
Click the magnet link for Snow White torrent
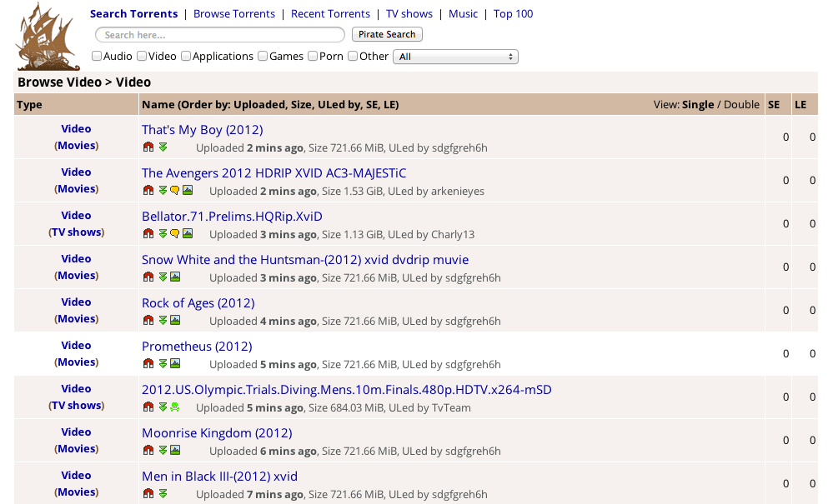click(x=148, y=277)
